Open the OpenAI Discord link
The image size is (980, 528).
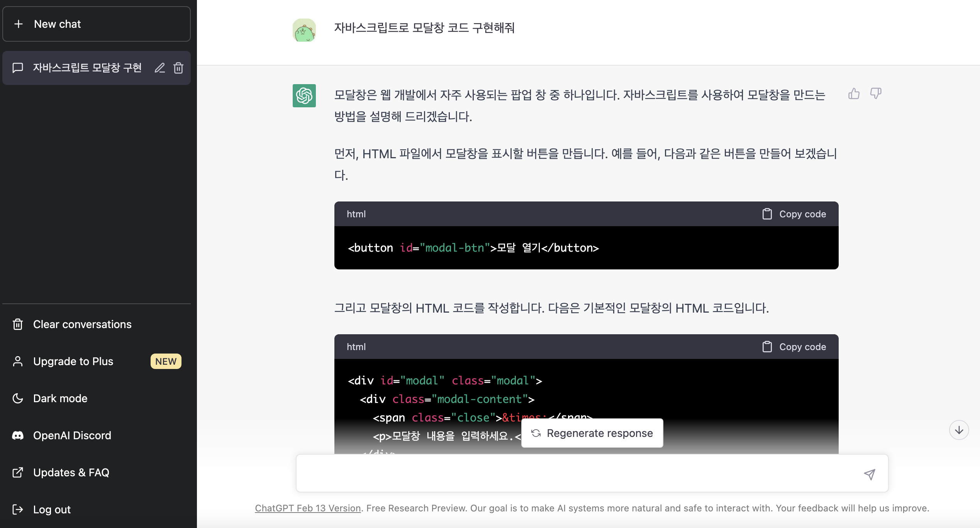72,435
